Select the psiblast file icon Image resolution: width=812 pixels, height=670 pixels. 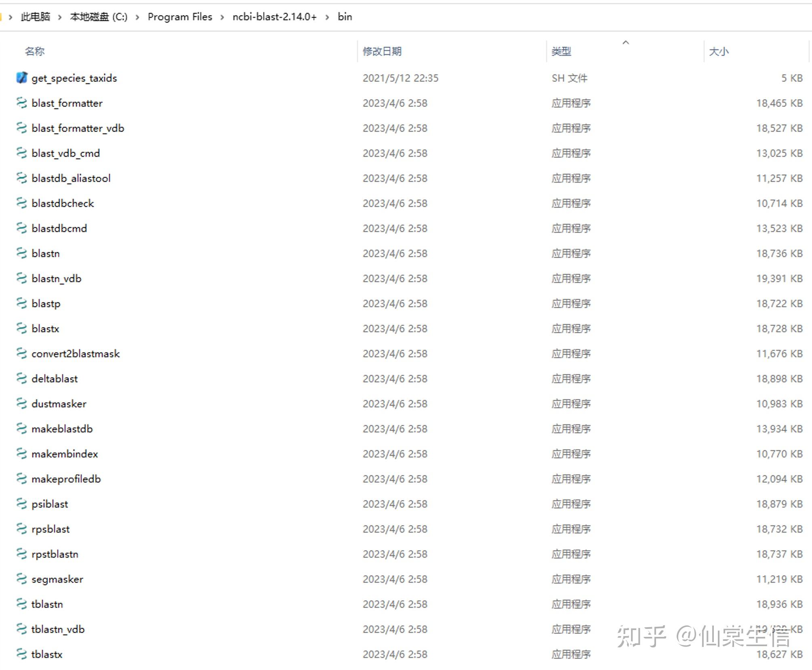21,504
